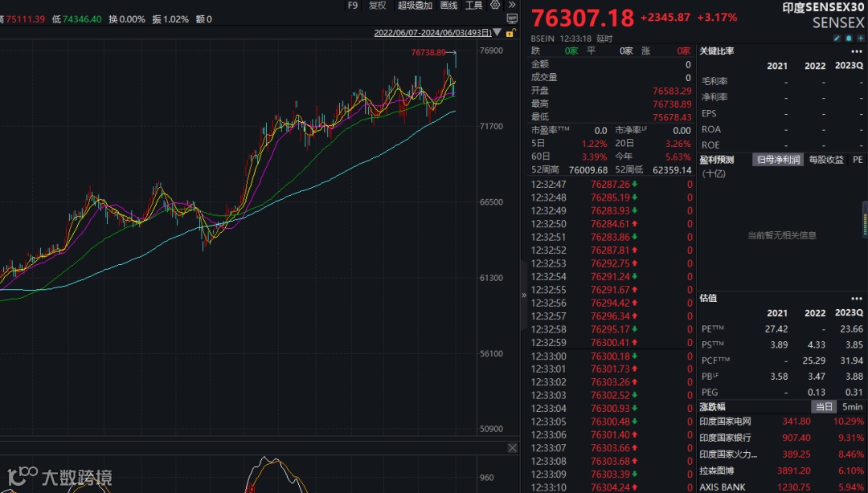
Task: Click the 关键比率 panel header
Action: (x=717, y=51)
